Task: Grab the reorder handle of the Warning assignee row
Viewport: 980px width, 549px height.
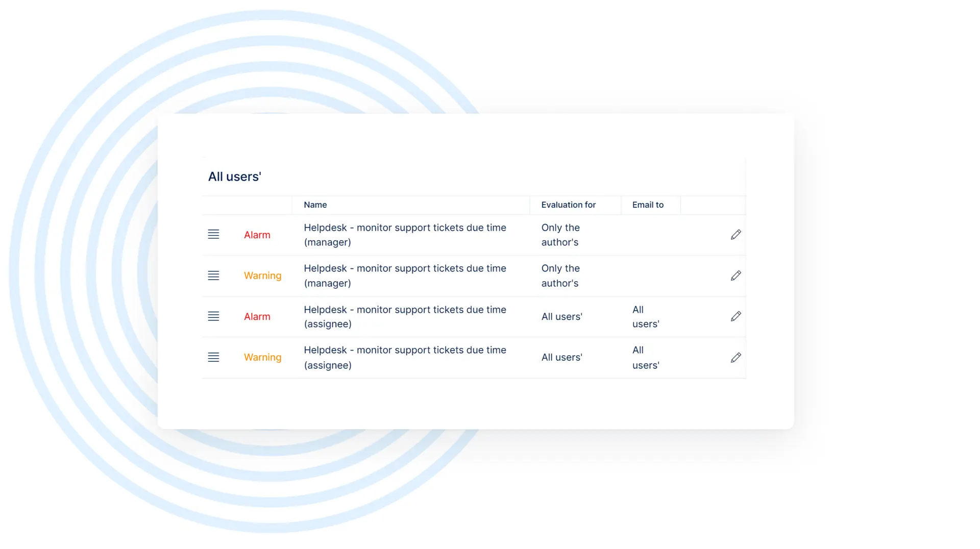Action: tap(213, 358)
